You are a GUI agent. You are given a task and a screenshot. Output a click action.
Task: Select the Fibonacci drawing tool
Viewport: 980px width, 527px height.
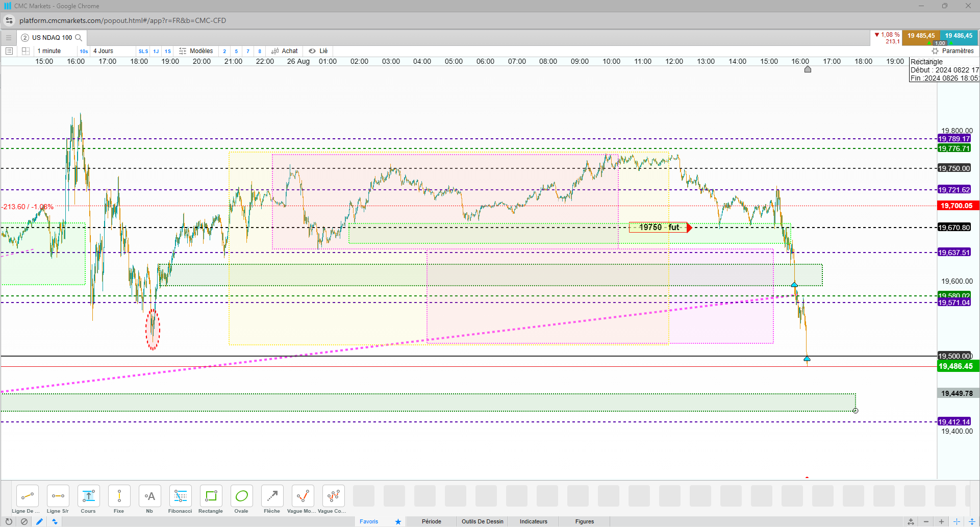(x=180, y=499)
